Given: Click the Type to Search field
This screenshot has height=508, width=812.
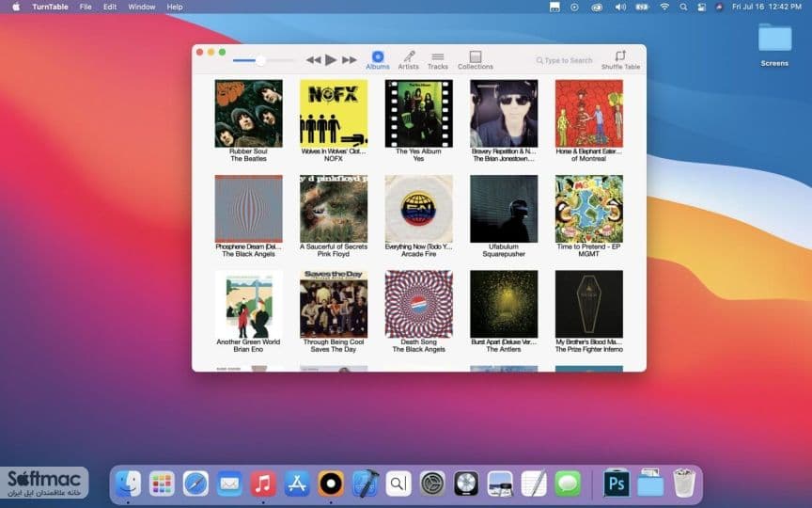Looking at the screenshot, I should 565,60.
